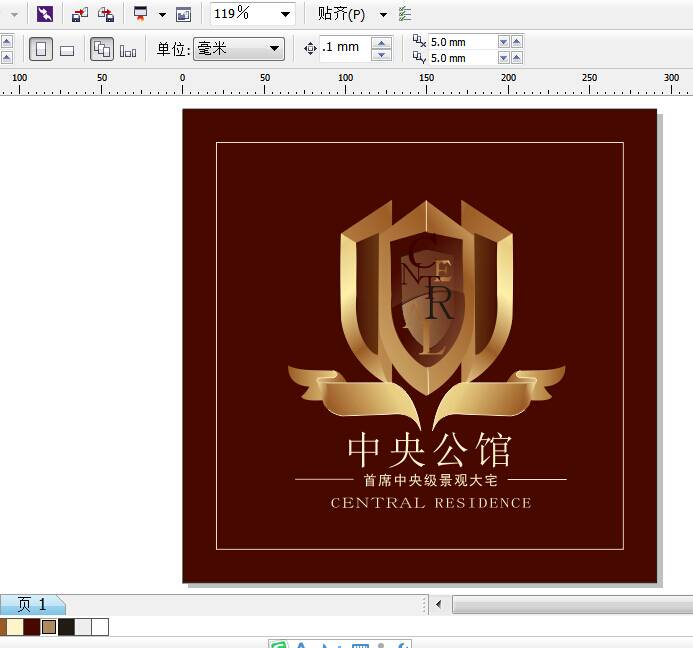Select portrait page orientation

[x=41, y=49]
